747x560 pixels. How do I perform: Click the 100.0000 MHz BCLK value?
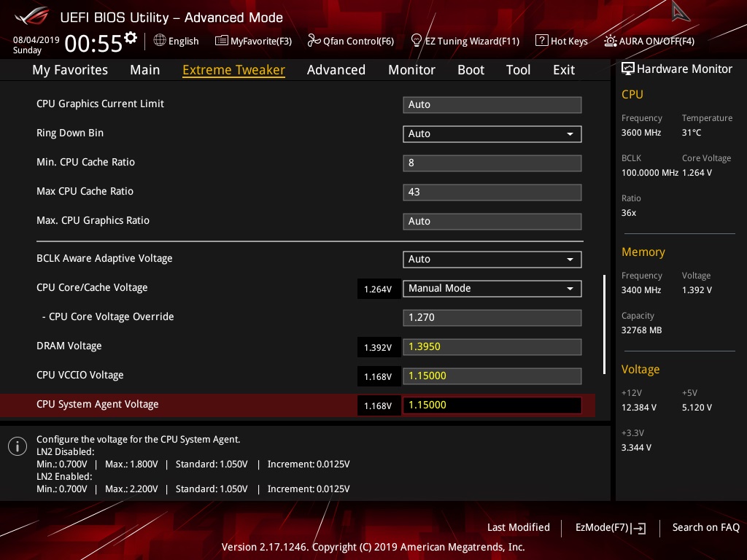tap(650, 172)
